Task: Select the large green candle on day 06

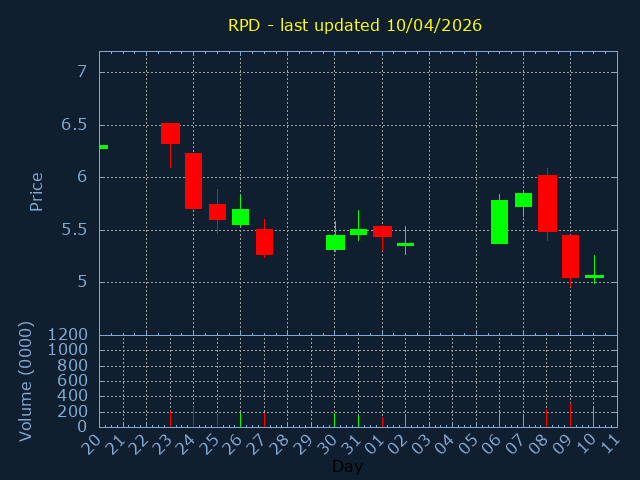Action: pos(499,222)
